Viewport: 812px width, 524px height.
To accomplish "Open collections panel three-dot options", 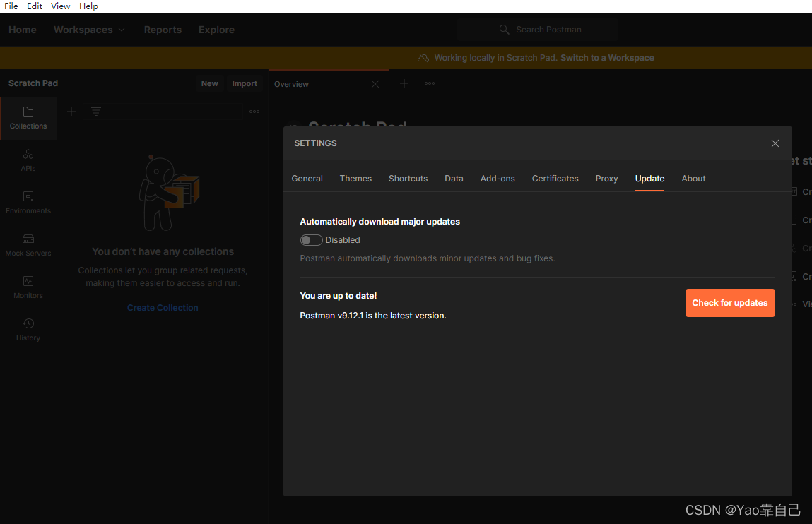I will click(x=254, y=112).
